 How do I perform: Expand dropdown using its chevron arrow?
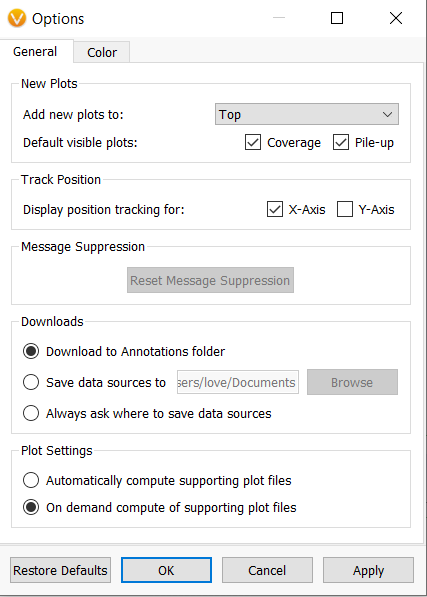click(x=387, y=114)
